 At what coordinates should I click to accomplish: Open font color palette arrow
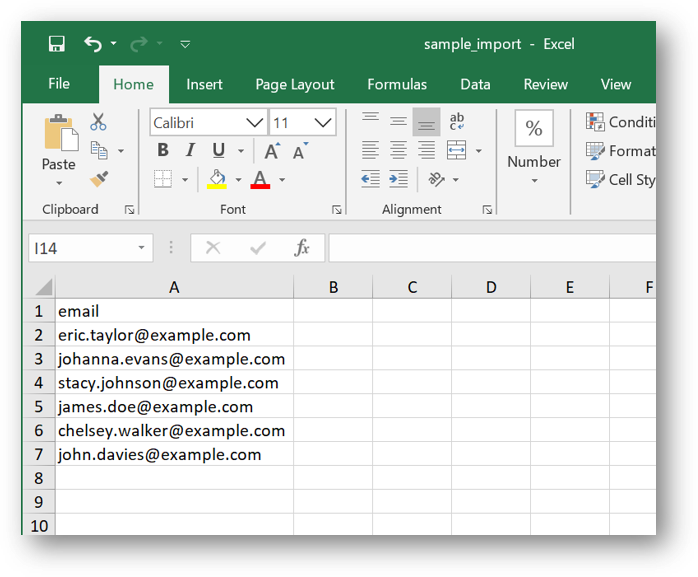(x=282, y=180)
